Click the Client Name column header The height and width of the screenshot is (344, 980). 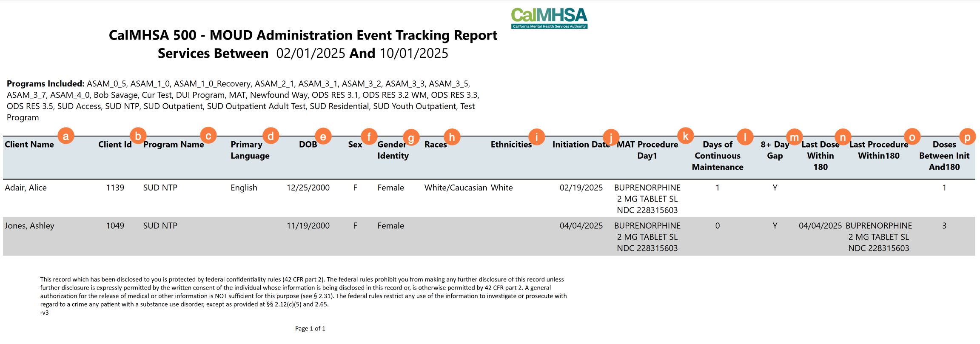29,145
